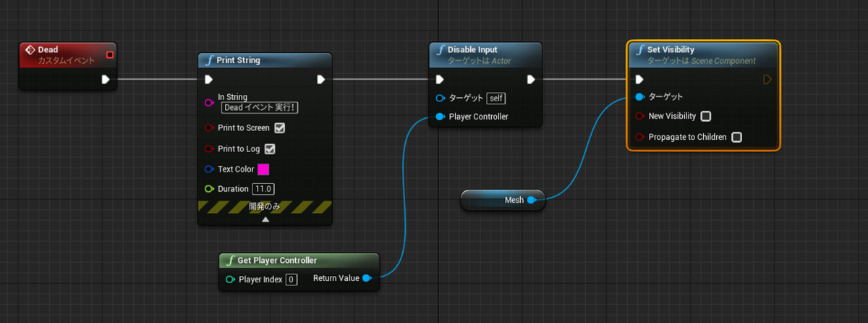Screen dimensions: 868x323
Task: Click the Propagate to Children pin
Action: point(639,137)
